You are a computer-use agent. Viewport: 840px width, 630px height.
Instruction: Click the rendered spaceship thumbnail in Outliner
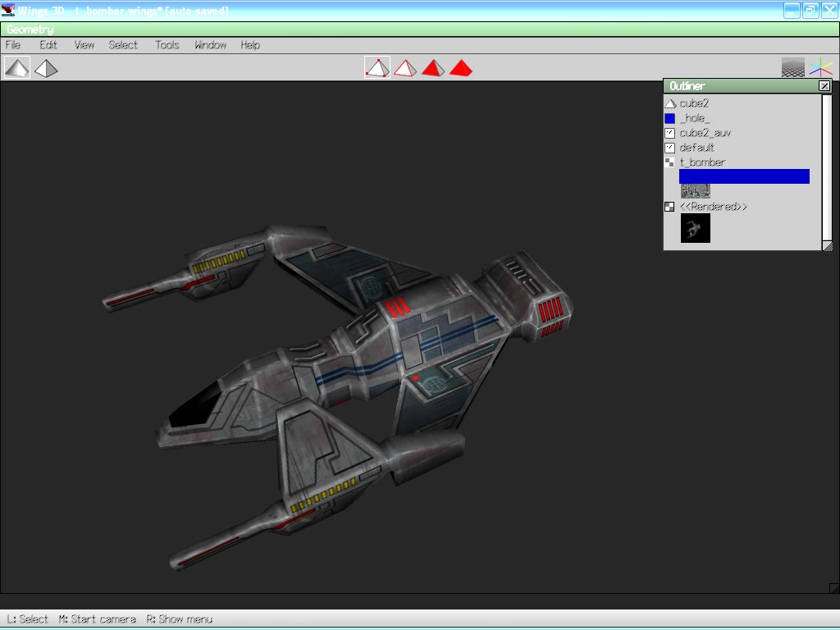(695, 228)
